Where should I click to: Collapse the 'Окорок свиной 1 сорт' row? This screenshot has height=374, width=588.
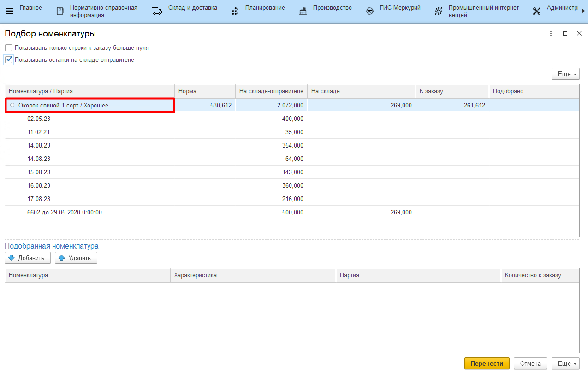coord(12,105)
